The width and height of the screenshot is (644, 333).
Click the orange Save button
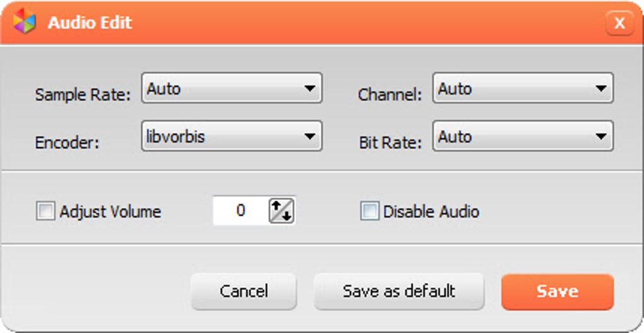pos(558,291)
